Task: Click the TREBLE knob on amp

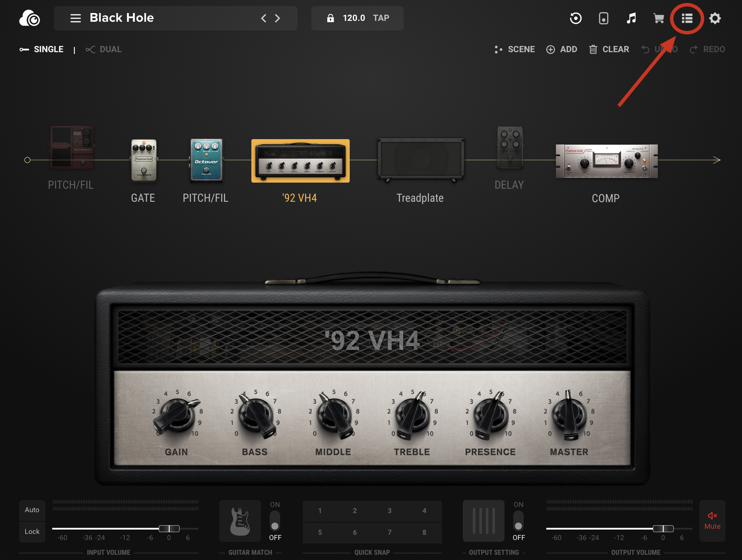Action: point(412,415)
